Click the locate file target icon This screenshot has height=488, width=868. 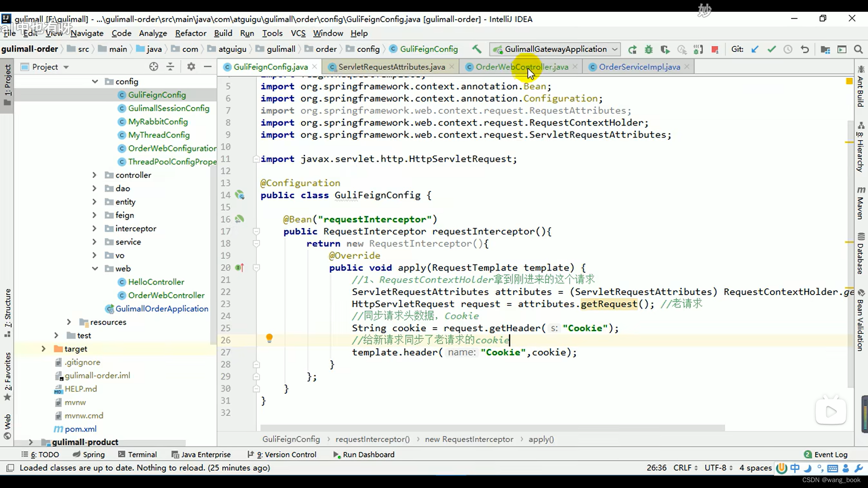[154, 67]
